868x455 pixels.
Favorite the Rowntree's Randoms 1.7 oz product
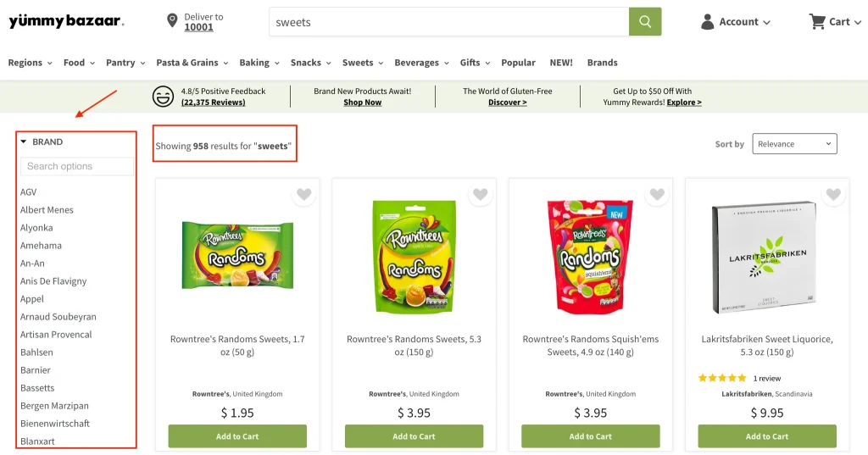coord(304,195)
